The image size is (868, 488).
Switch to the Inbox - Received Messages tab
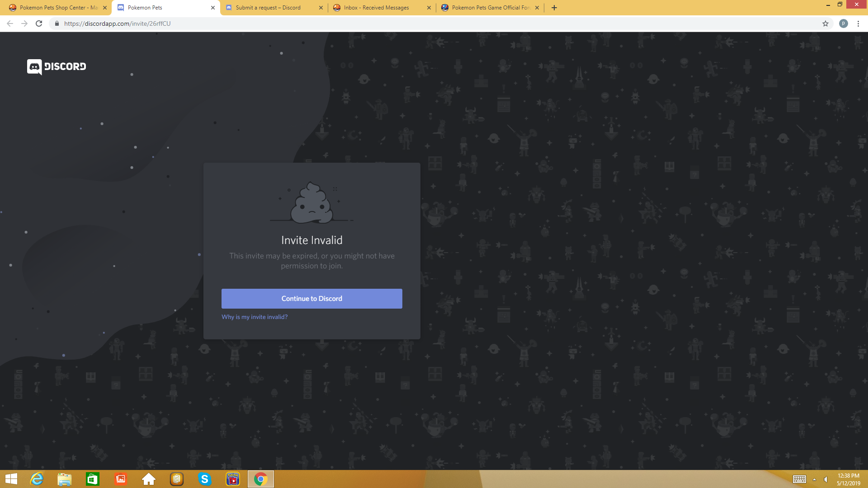pos(376,8)
